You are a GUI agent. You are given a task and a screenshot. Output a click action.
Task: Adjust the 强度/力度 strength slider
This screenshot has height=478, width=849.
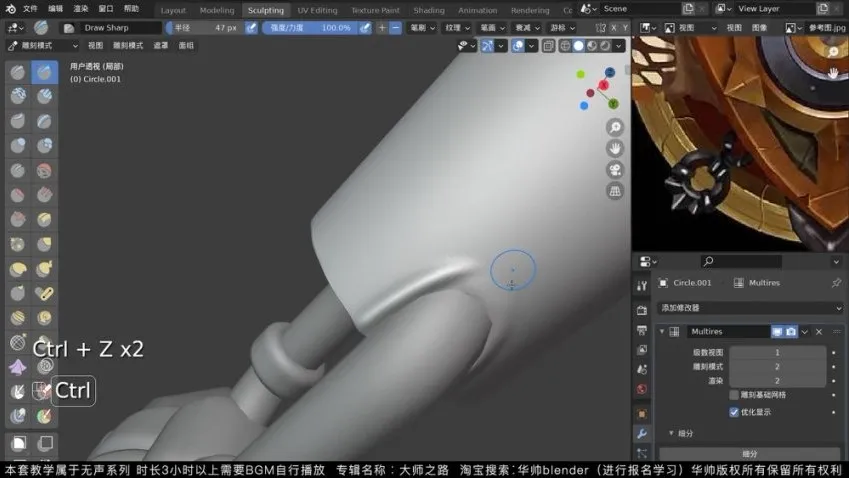tap(309, 28)
